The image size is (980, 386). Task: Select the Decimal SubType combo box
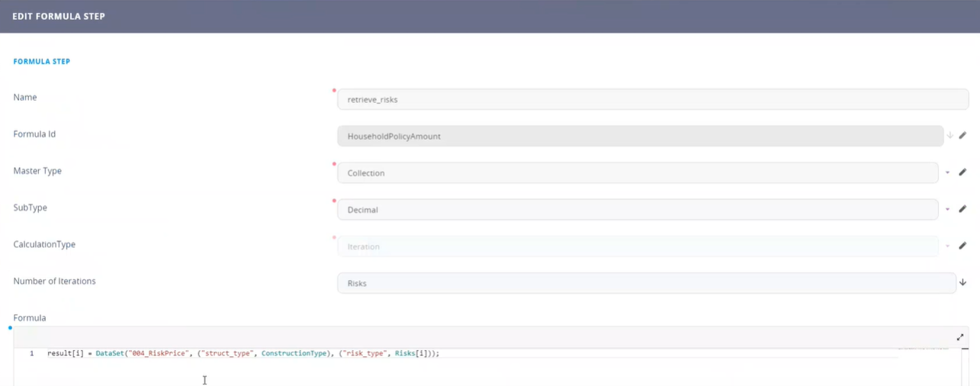637,209
